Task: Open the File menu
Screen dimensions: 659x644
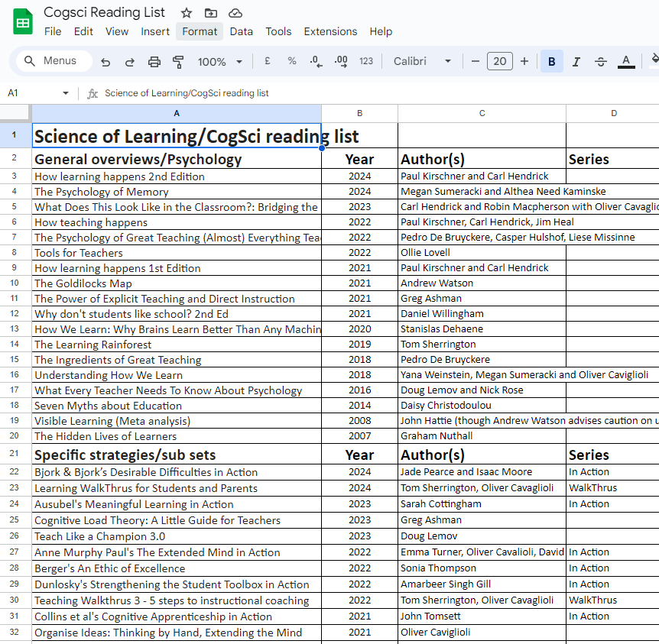Action: pos(53,31)
